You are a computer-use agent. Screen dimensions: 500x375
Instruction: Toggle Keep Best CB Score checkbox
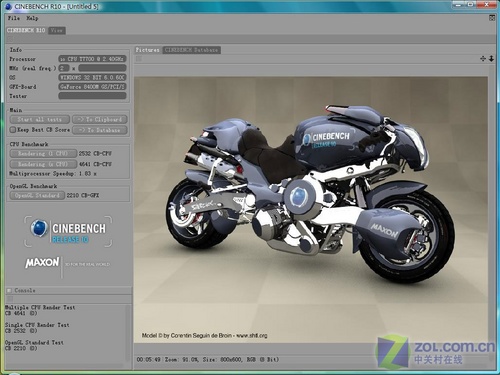(x=13, y=130)
